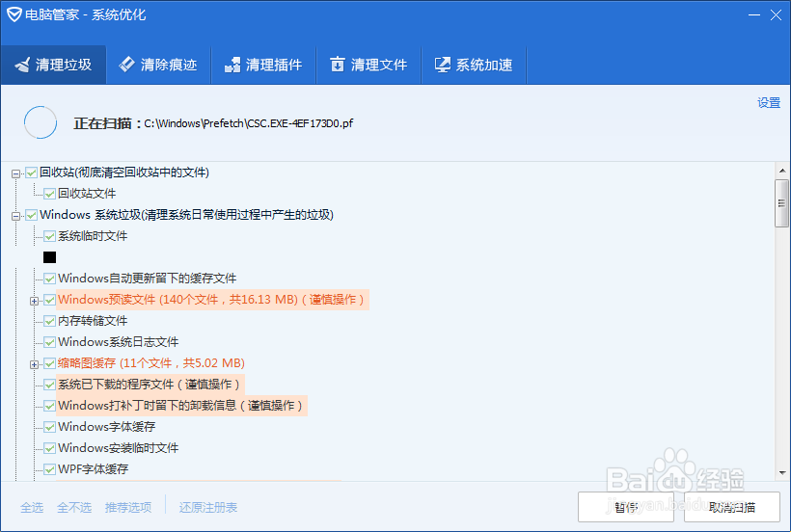Click the trash bin icon on 清理文件 tab
Image resolution: width=791 pixels, height=532 pixels.
[x=337, y=65]
